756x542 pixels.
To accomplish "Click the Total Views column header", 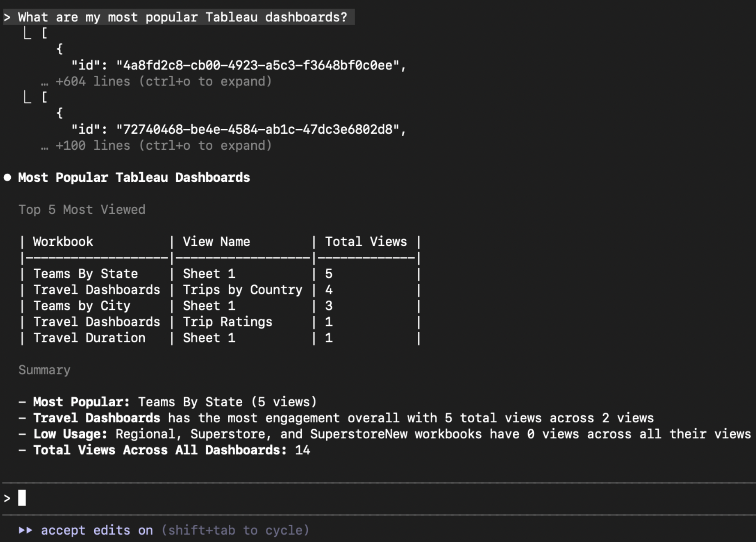I will (366, 242).
